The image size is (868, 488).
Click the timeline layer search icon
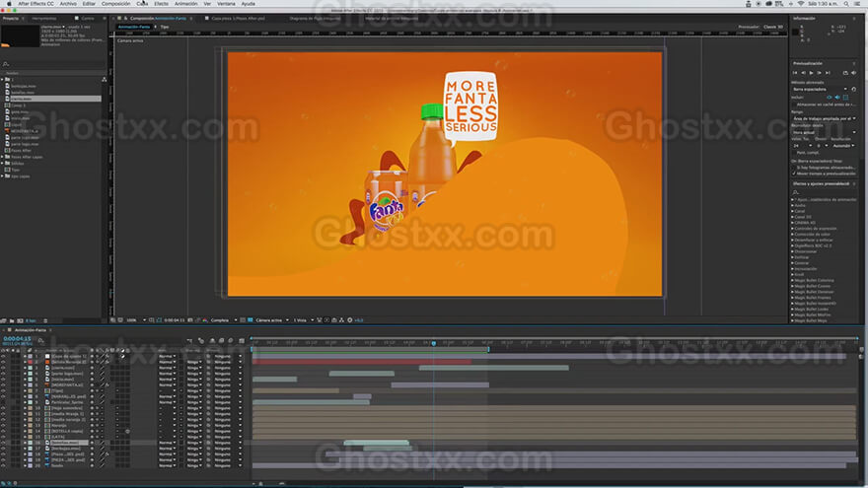[41, 340]
